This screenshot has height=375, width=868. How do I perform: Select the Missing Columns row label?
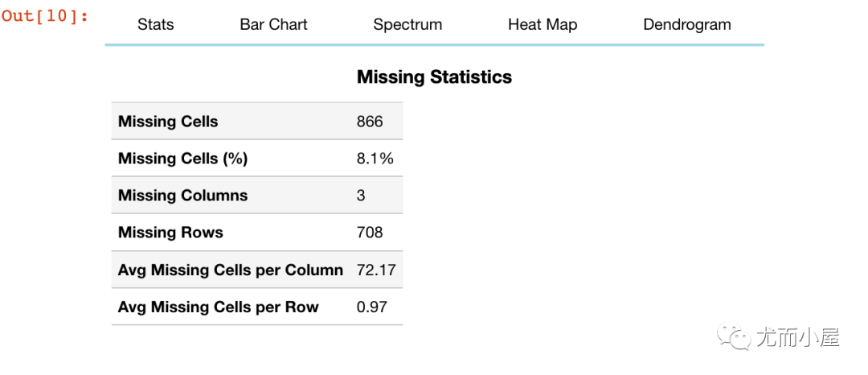pyautogui.click(x=182, y=196)
